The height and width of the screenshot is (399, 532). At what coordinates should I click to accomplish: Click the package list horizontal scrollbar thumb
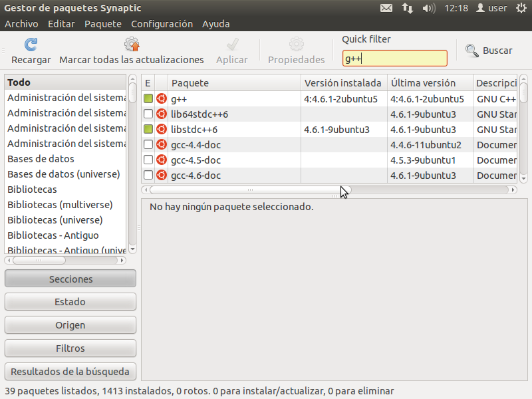pos(251,190)
